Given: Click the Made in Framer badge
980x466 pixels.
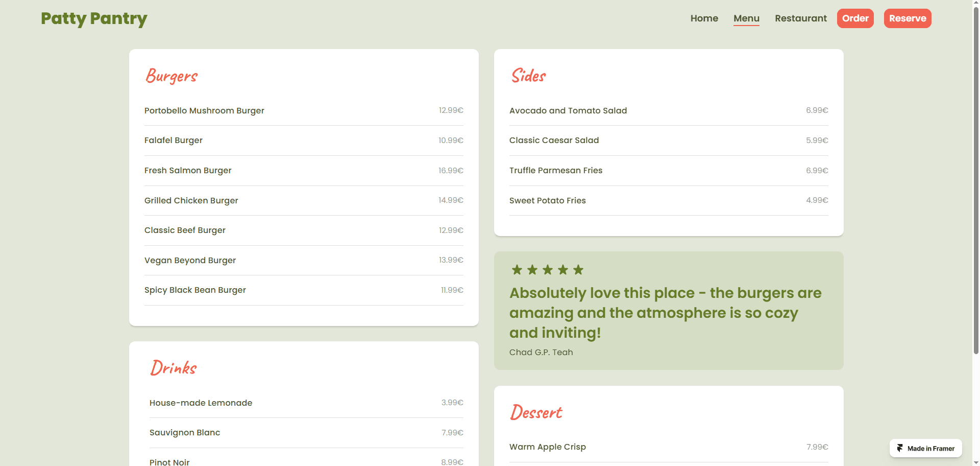Looking at the screenshot, I should [x=925, y=448].
